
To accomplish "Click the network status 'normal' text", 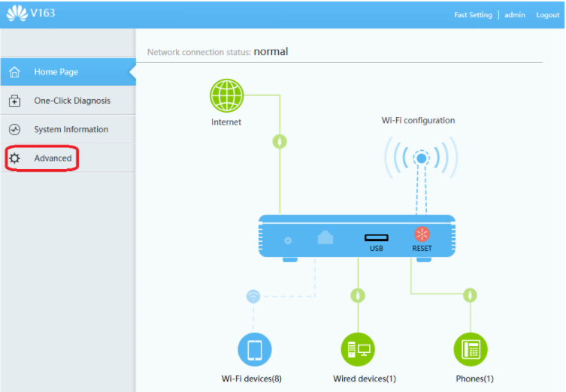I will coord(271,52).
